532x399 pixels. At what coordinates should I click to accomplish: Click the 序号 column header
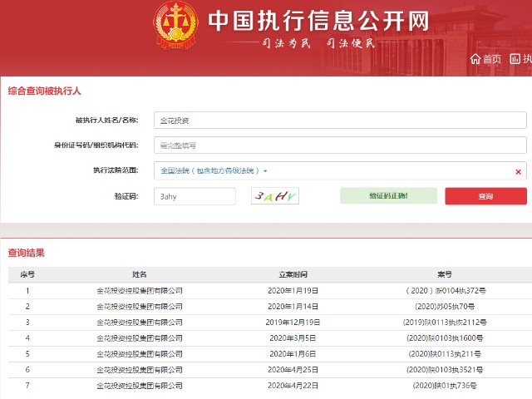pos(27,274)
